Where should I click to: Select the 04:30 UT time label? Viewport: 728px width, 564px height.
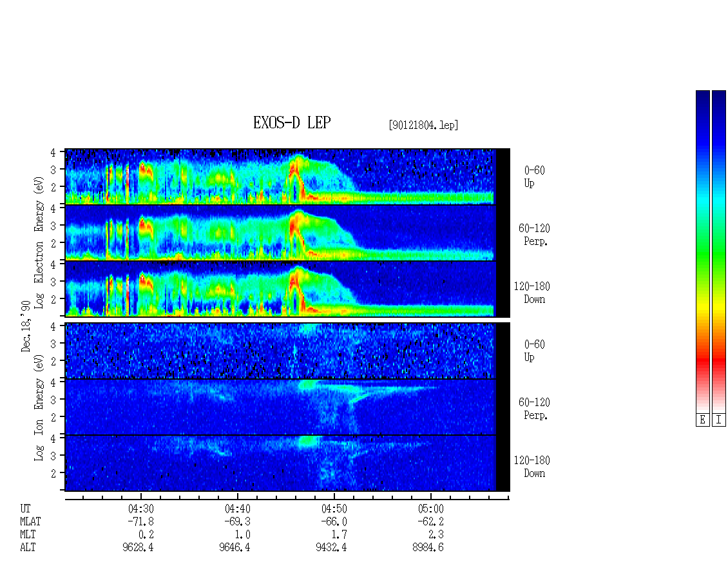pos(141,509)
